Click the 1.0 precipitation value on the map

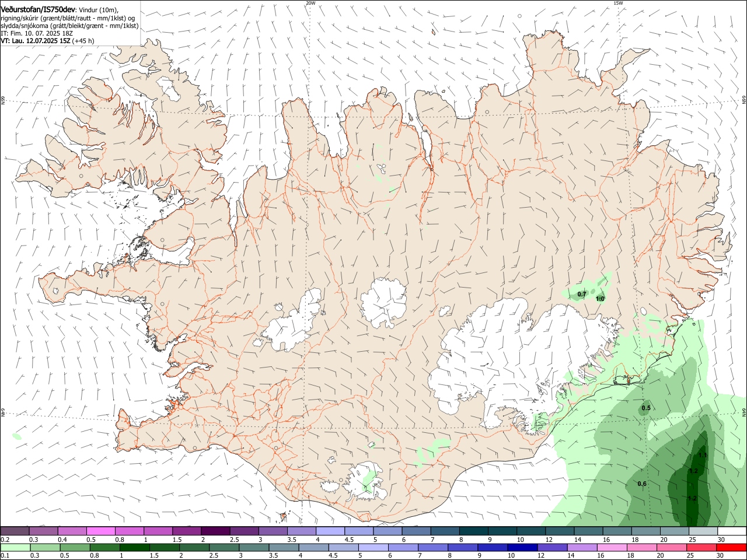(600, 299)
